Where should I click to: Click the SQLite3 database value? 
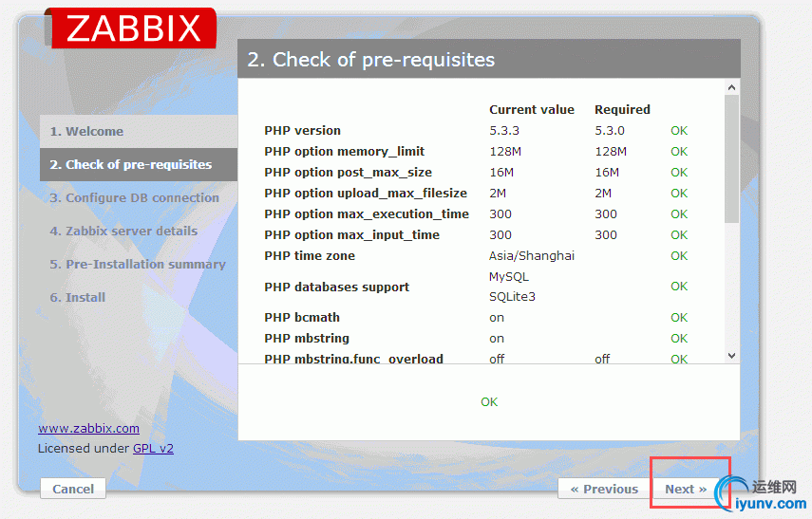point(512,297)
